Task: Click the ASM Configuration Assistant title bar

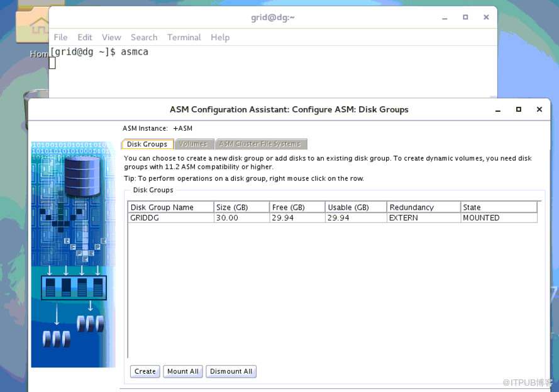Action: tap(289, 109)
